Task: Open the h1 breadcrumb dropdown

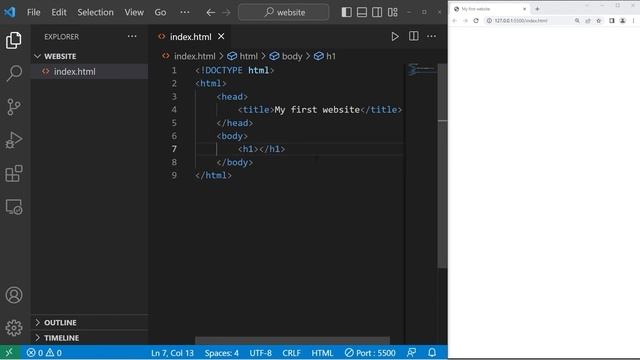Action: pos(325,56)
